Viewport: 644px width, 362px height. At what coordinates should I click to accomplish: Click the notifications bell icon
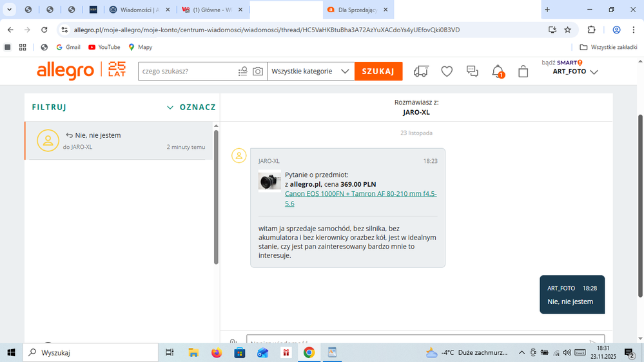498,71
